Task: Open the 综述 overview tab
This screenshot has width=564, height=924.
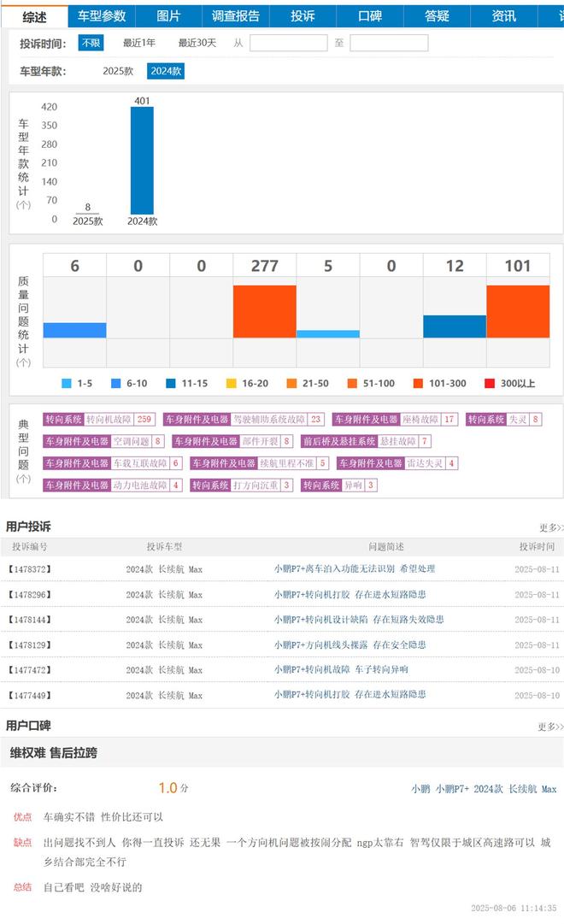Action: [x=35, y=16]
